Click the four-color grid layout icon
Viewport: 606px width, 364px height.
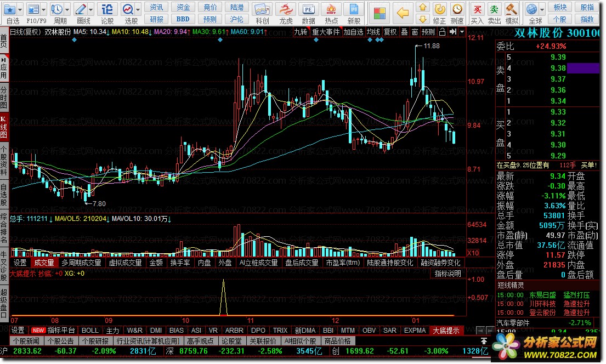[x=380, y=13]
